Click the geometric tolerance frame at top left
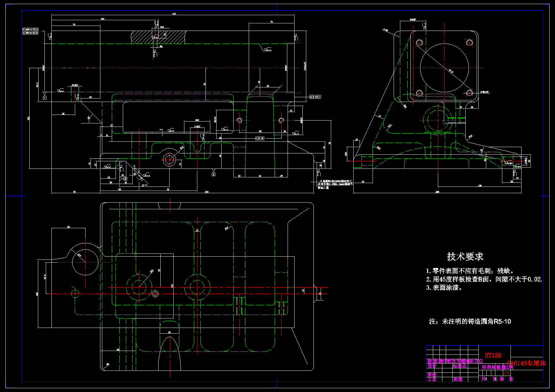 31,31
